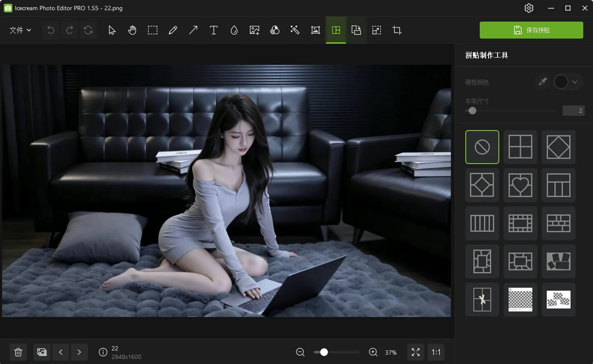The width and height of the screenshot is (593, 364).
Task: Choose the four-square grid layout
Action: click(x=520, y=147)
